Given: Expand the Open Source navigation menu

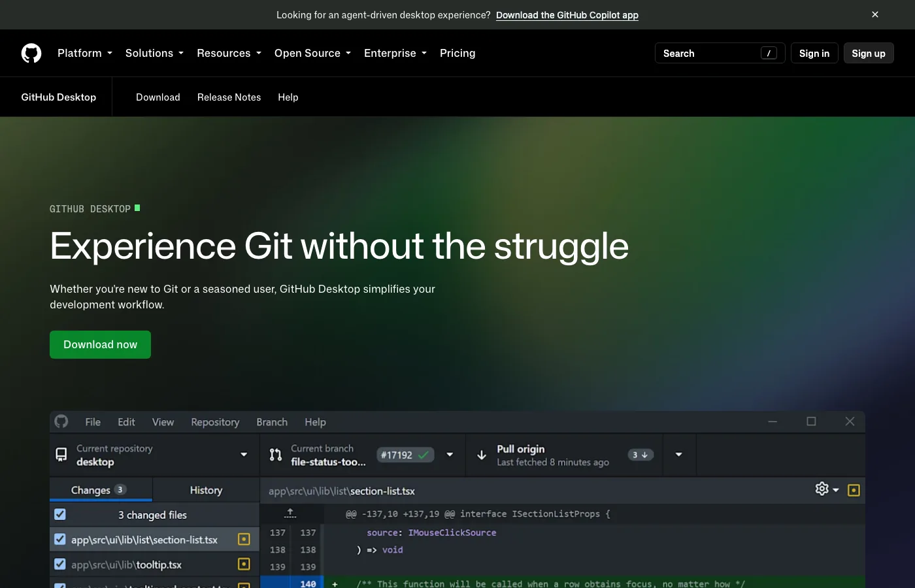Looking at the screenshot, I should (x=312, y=53).
